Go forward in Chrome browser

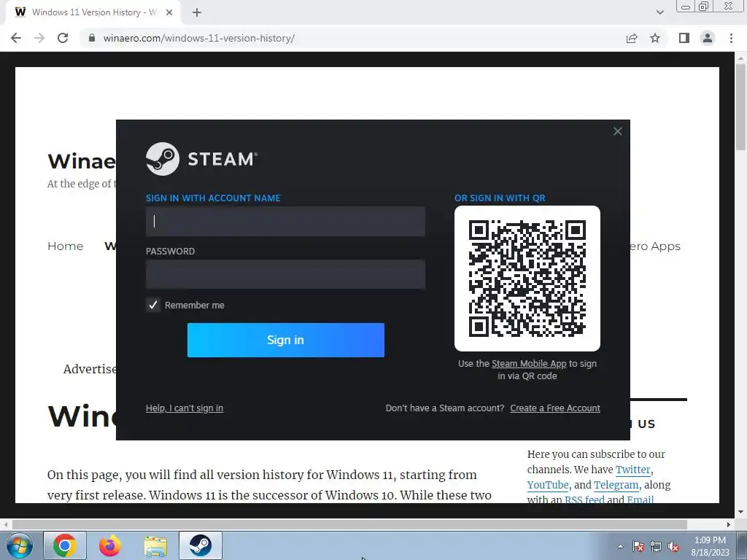pos(39,38)
